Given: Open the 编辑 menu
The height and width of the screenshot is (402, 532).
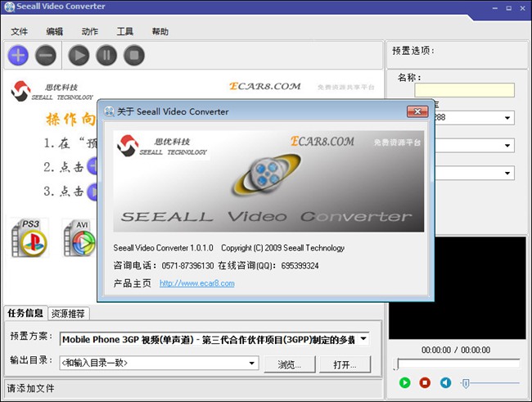Looking at the screenshot, I should click(x=55, y=32).
